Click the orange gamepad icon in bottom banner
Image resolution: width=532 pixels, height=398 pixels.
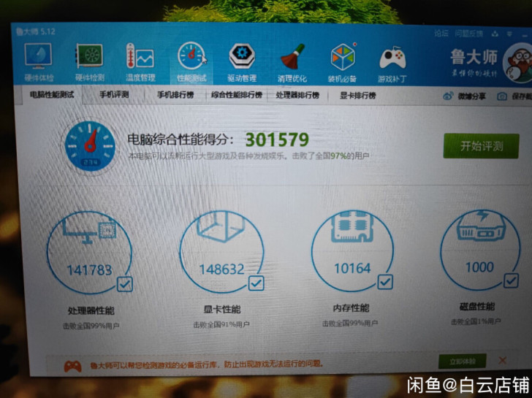click(73, 366)
